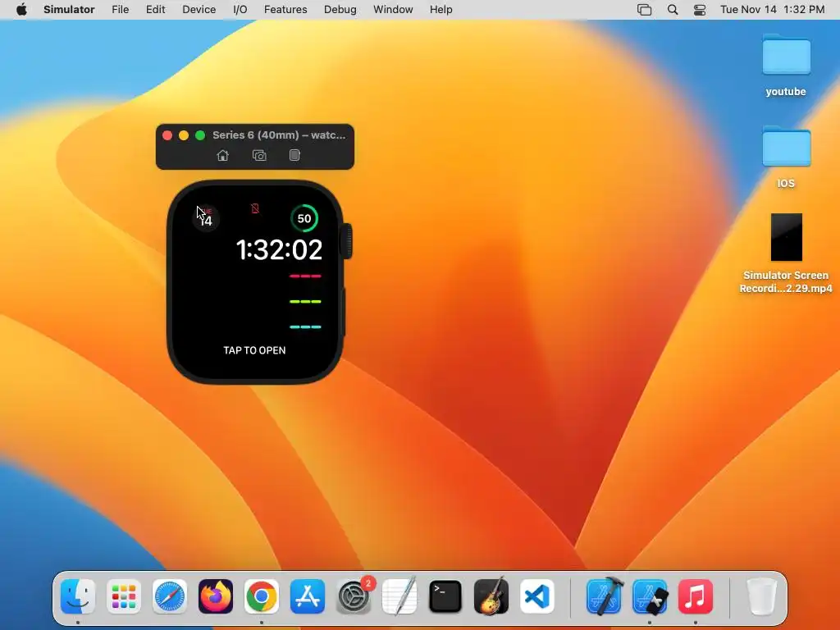This screenshot has height=630, width=840.
Task: Open Finder from the Dock
Action: [78, 596]
